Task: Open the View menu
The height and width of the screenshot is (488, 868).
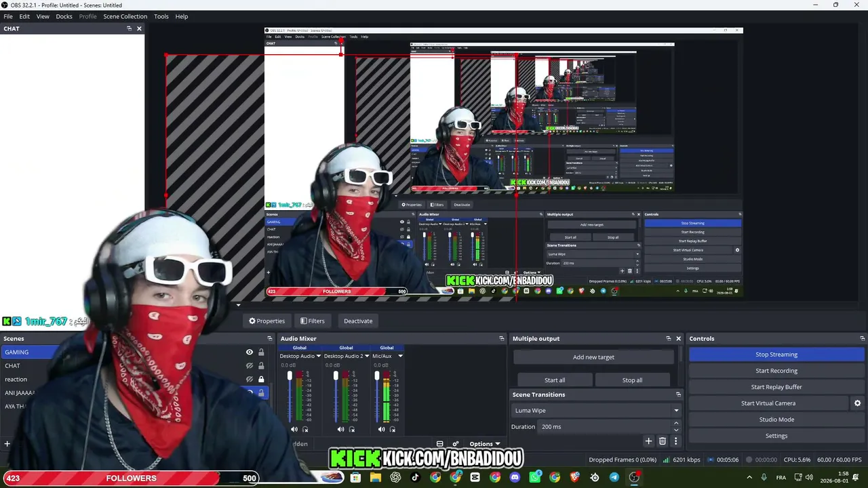Action: (43, 16)
